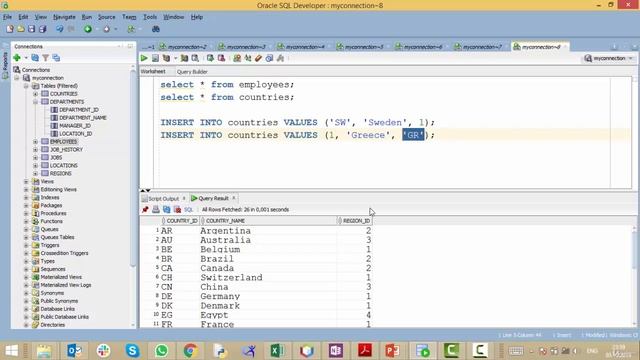This screenshot has height=360, width=640.
Task: Click the SQL link in the Query Result toolbar
Action: point(188,209)
